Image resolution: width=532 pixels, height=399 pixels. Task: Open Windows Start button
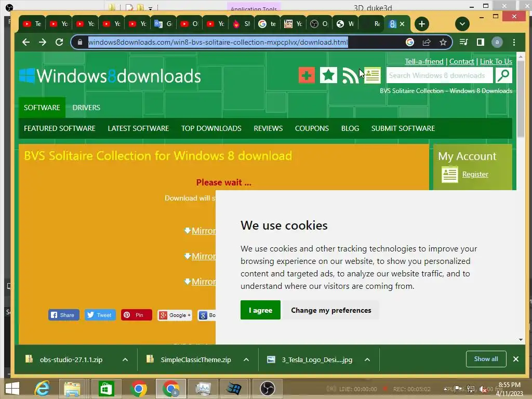pyautogui.click(x=12, y=389)
